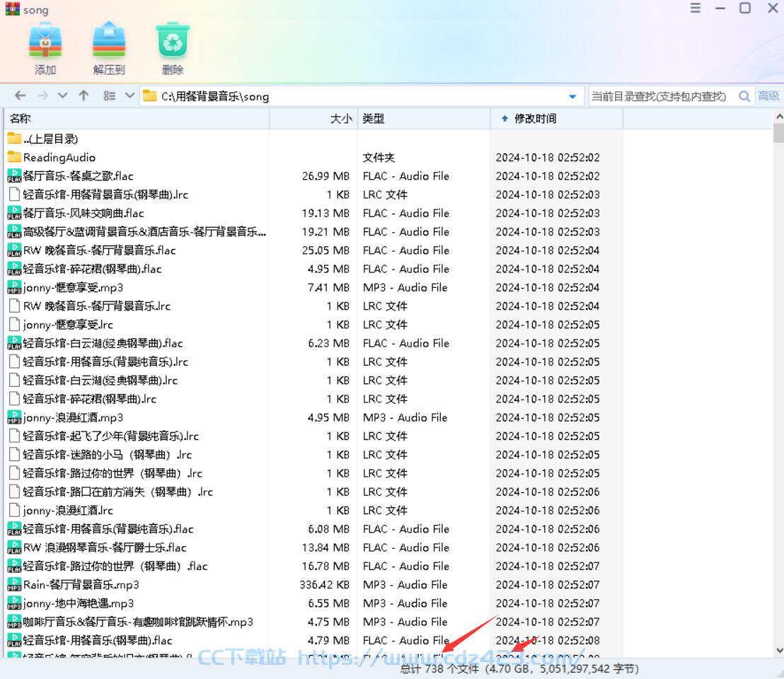Select 餐厅音乐-餐桌之歌.flac file icon
This screenshot has width=784, height=679.
[x=14, y=176]
